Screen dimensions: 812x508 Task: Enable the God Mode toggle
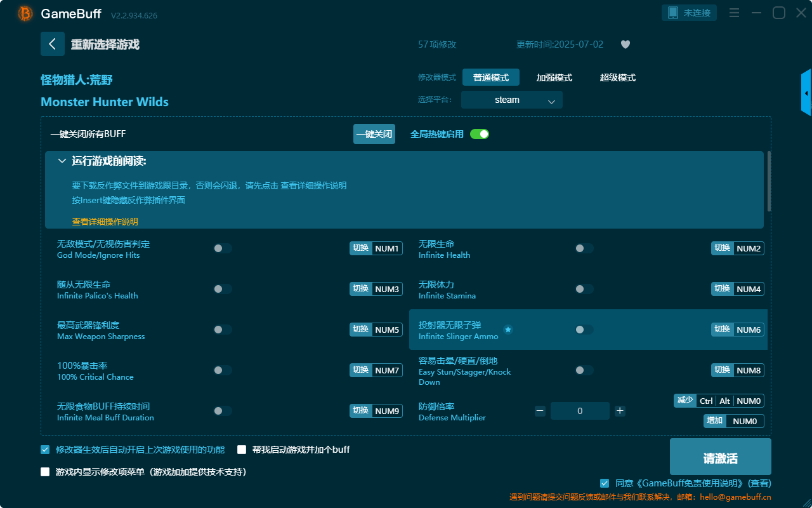coord(223,248)
